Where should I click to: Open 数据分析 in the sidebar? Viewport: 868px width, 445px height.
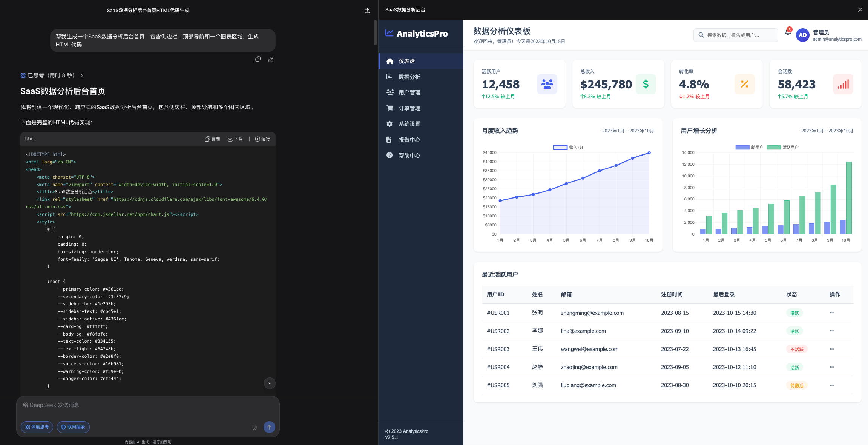tap(409, 77)
